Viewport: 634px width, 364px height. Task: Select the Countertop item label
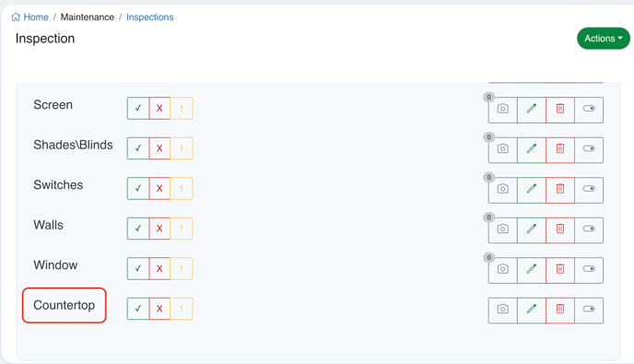tap(64, 305)
